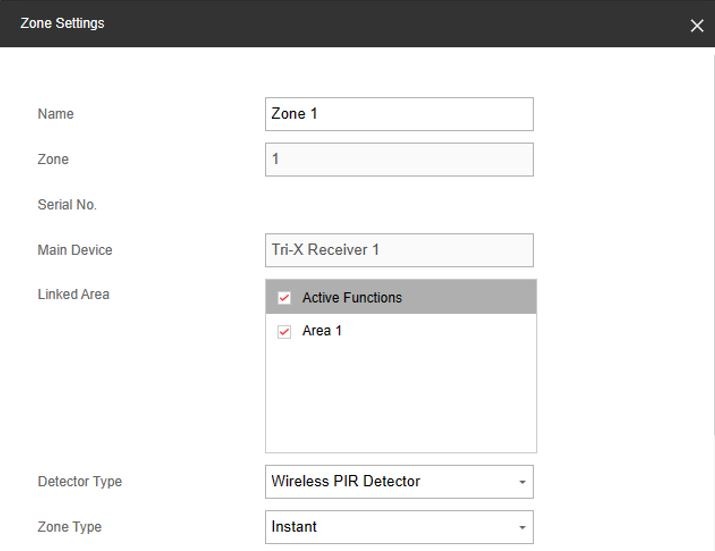Click the Name field containing Zone 1
Viewport: 715px width, 551px height.
pyautogui.click(x=399, y=114)
